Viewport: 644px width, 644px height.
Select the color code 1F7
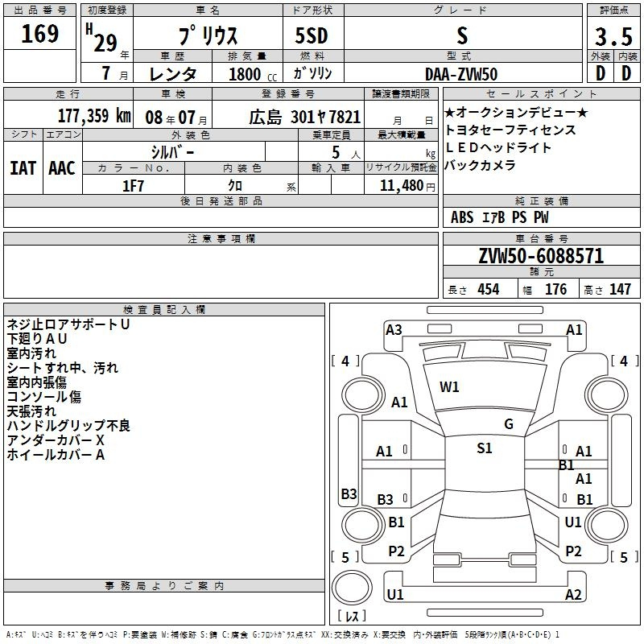pos(133,185)
